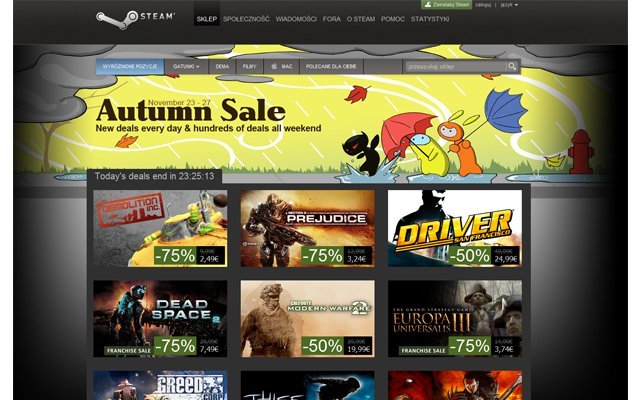Open Driver San Francisco deal tile
This screenshot has width=640, height=400.
[455, 228]
